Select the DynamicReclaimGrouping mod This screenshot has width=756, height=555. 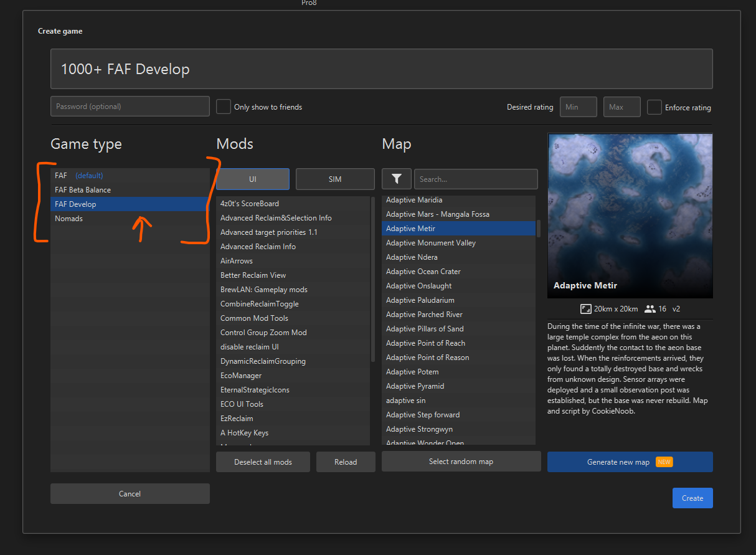pyautogui.click(x=293, y=361)
